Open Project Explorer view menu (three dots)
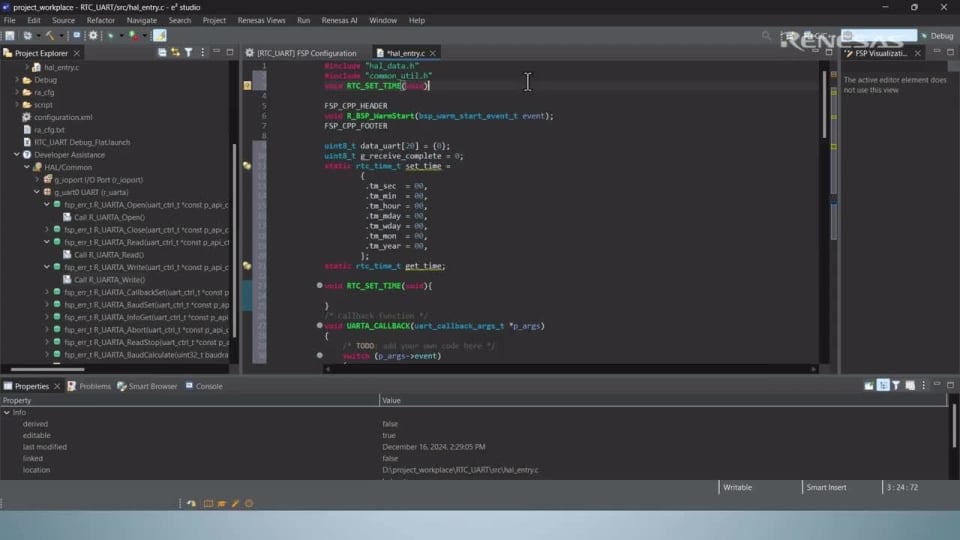 (203, 53)
